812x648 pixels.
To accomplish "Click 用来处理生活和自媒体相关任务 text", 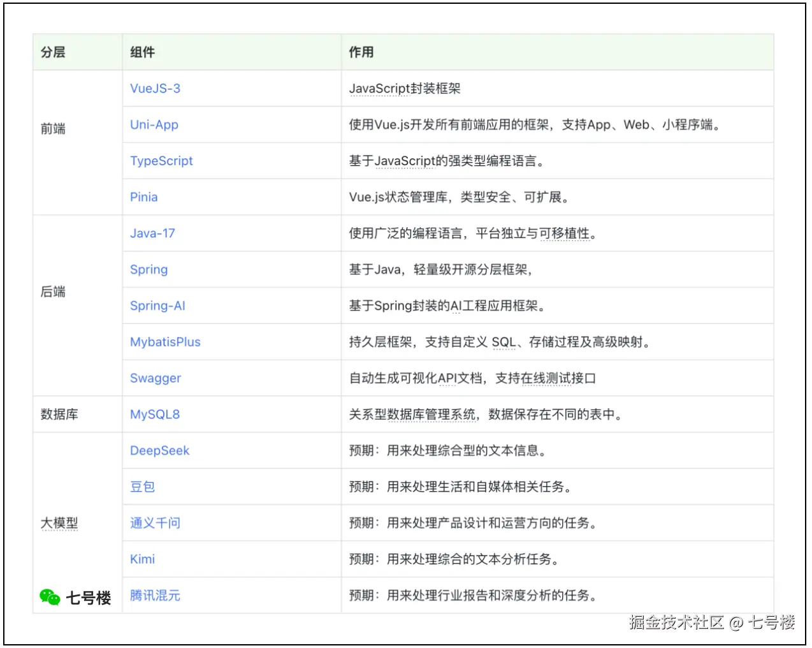I will click(x=479, y=487).
